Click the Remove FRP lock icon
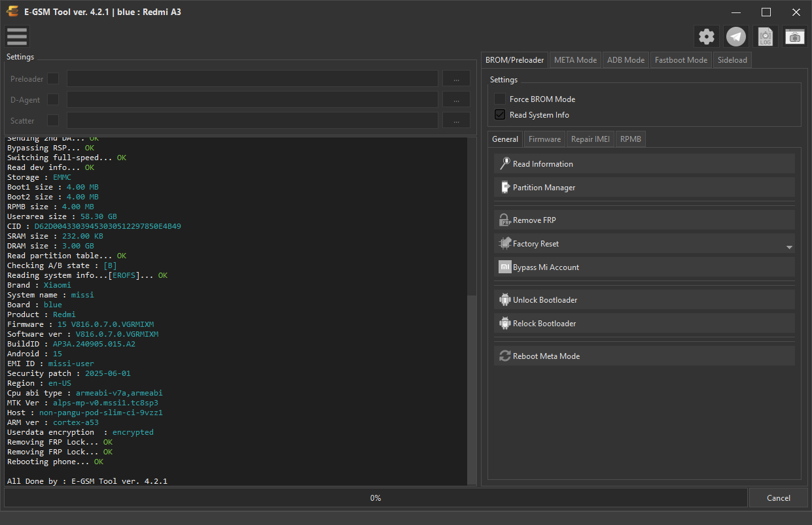 pos(504,220)
